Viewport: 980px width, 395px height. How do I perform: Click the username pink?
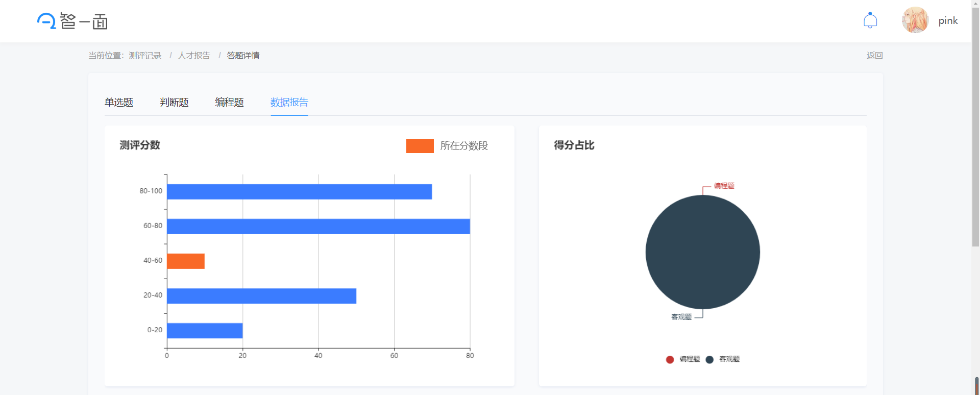pyautogui.click(x=948, y=21)
